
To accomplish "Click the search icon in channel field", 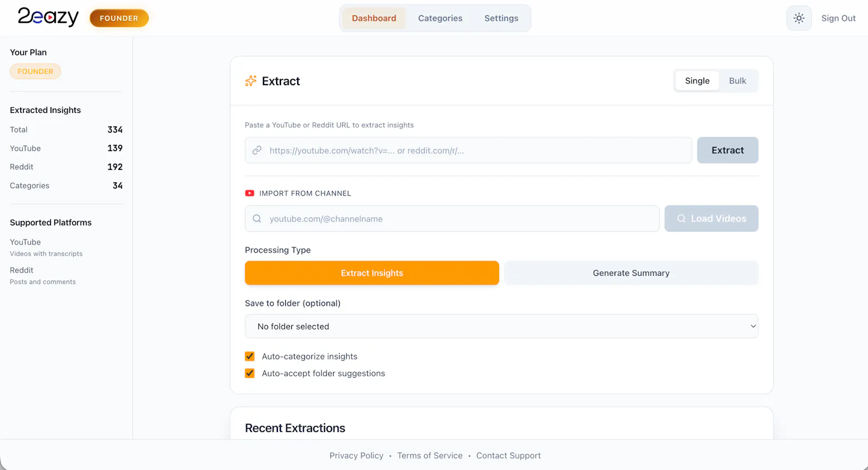I will click(x=257, y=219).
